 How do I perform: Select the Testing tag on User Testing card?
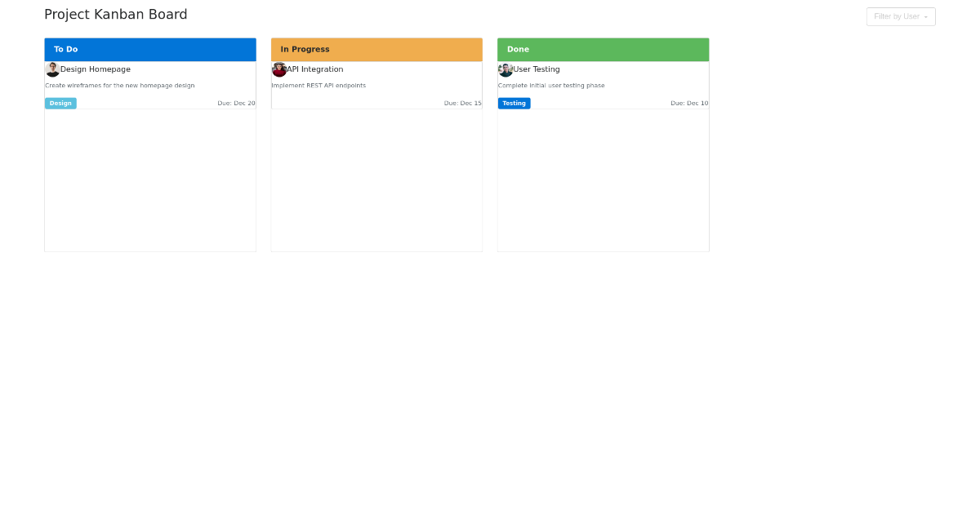514,103
